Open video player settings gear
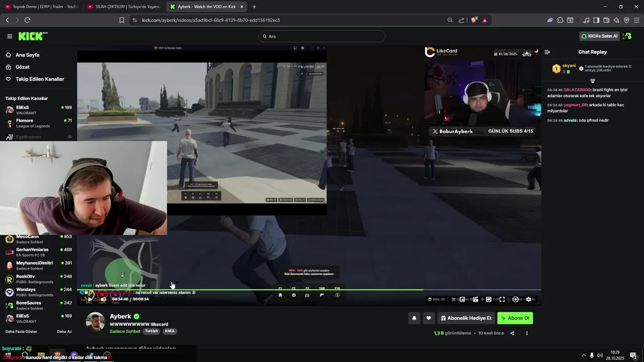Viewport: 644px width, 362px height. 528,299
